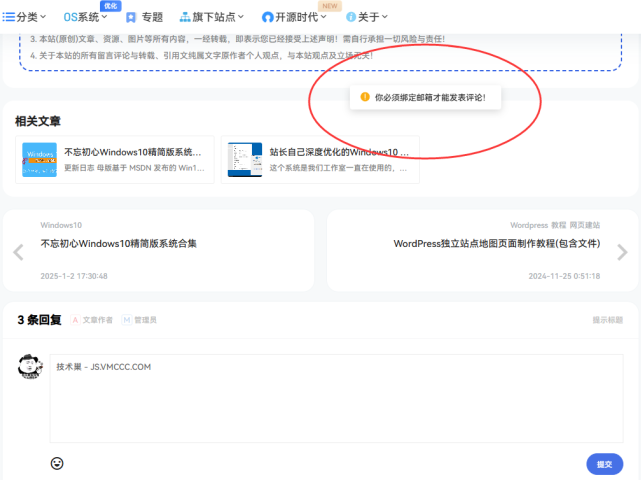Click the 更新日志 description under 不忘初心 article
641x480 pixels.
[134, 168]
